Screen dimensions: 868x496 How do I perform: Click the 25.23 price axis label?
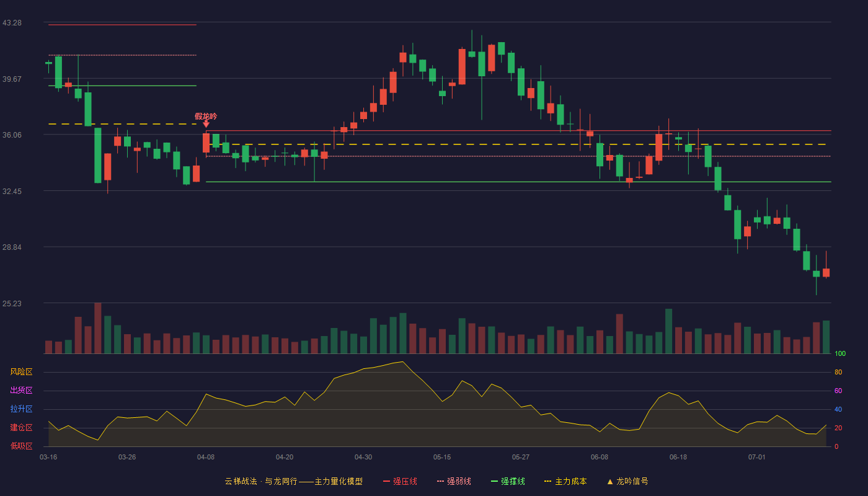tap(12, 304)
